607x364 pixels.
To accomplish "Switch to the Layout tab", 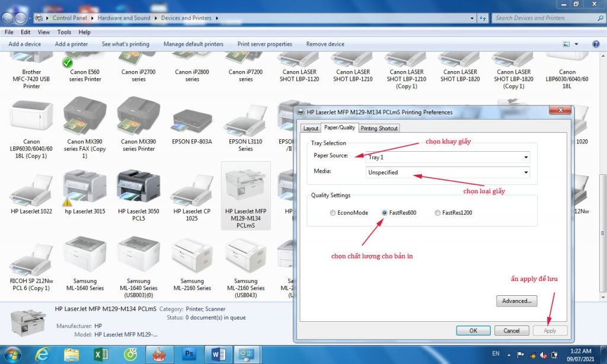I will point(311,128).
